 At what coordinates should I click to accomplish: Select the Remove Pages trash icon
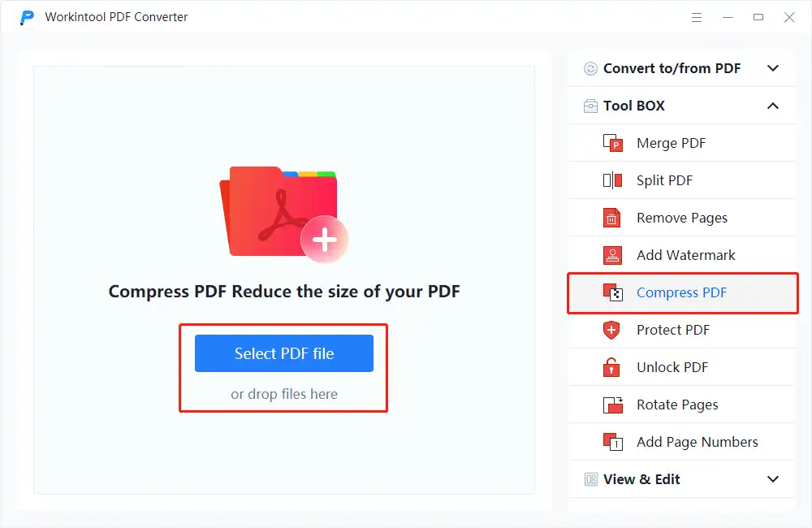pos(612,219)
